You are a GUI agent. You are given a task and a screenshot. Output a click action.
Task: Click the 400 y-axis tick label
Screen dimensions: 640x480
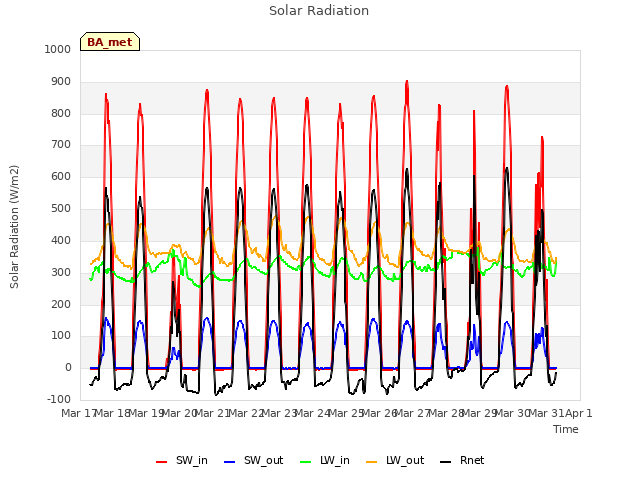pos(61,240)
